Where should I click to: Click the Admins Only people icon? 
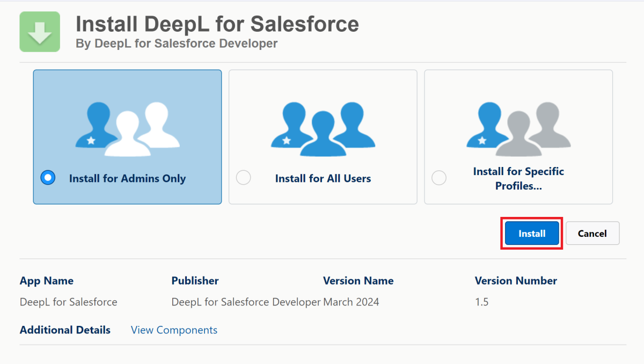tap(128, 129)
